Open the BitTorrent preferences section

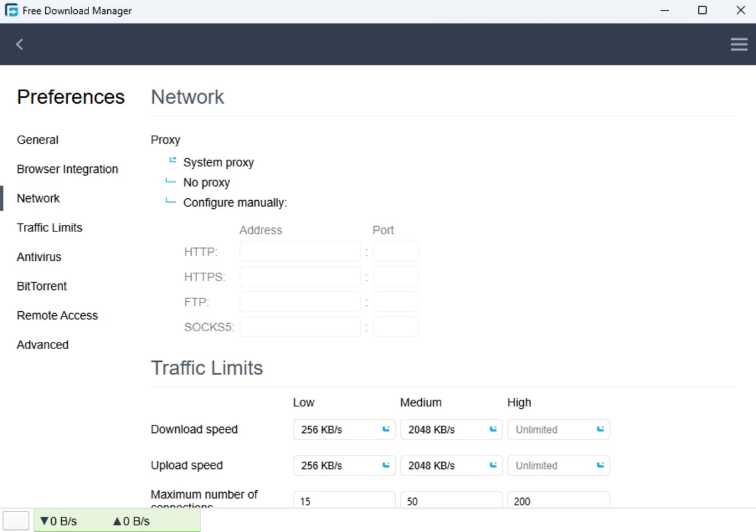click(x=42, y=286)
